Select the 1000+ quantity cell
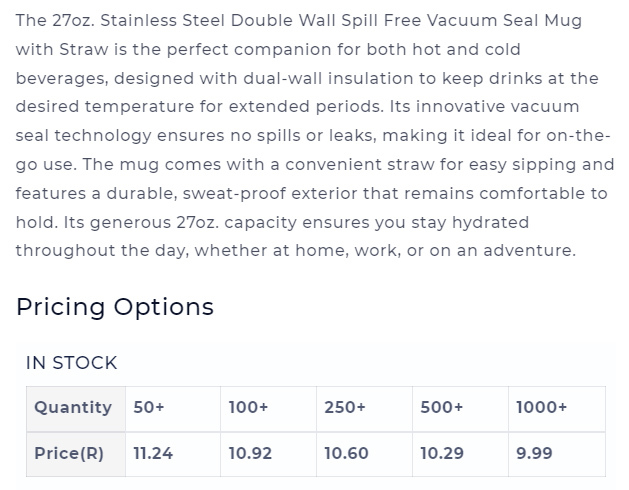 point(557,409)
